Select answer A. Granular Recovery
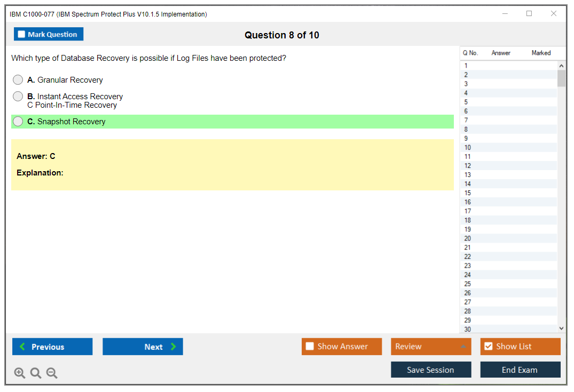The height and width of the screenshot is (392, 574). pyautogui.click(x=18, y=80)
